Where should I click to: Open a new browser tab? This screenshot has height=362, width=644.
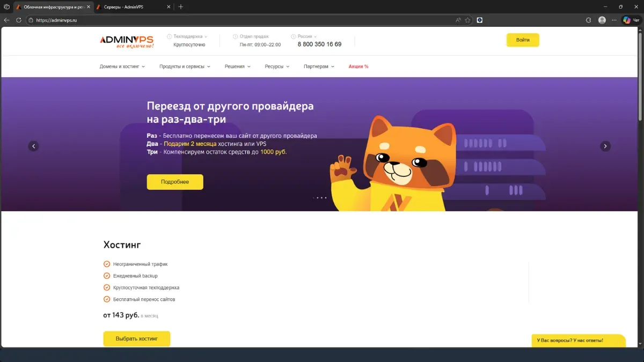point(180,7)
